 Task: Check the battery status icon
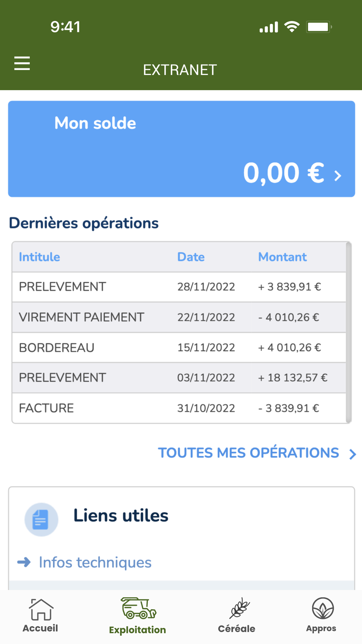coord(319,27)
